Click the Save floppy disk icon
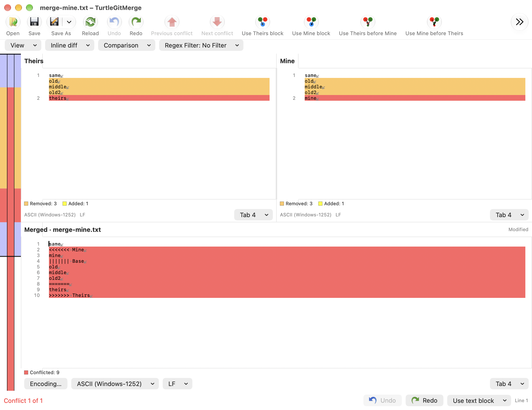Viewport: 532px width, 410px height. point(34,22)
